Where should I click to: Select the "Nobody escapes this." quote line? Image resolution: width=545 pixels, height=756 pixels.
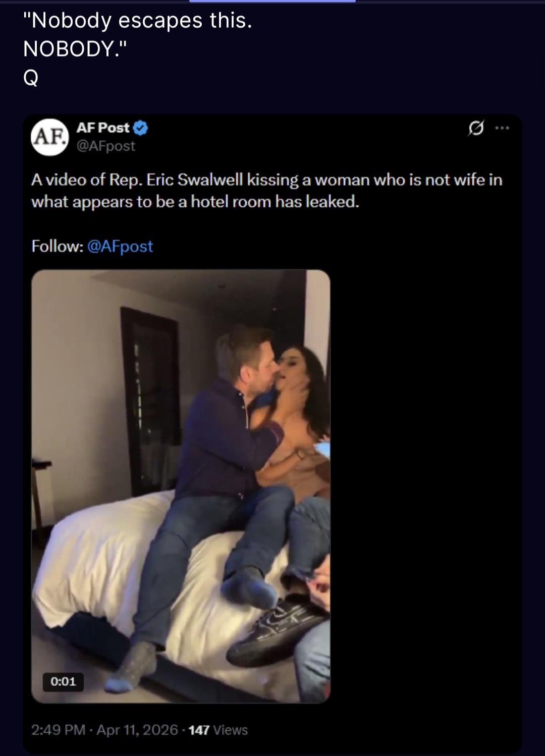137,21
